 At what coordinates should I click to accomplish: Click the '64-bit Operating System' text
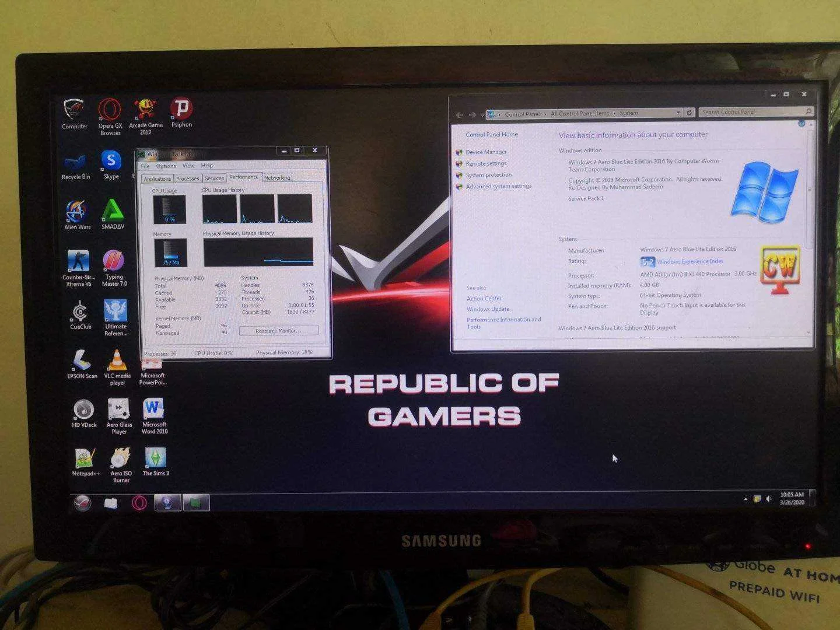pos(670,295)
